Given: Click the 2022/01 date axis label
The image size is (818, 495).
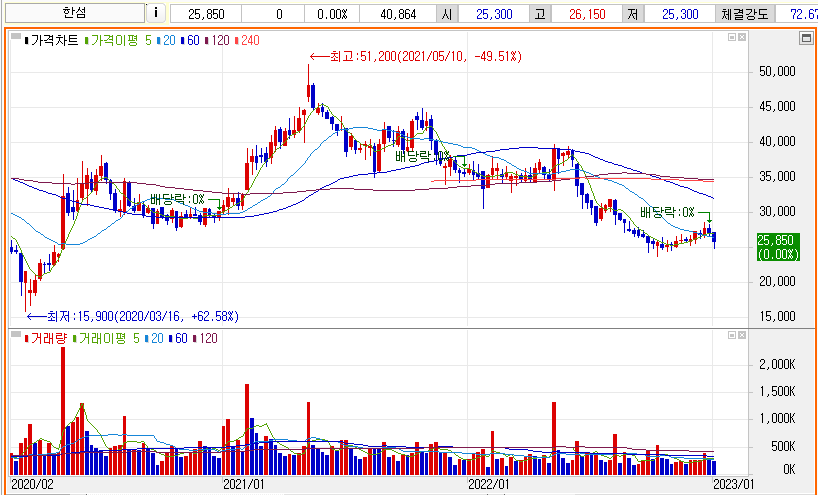Looking at the screenshot, I should point(489,484).
